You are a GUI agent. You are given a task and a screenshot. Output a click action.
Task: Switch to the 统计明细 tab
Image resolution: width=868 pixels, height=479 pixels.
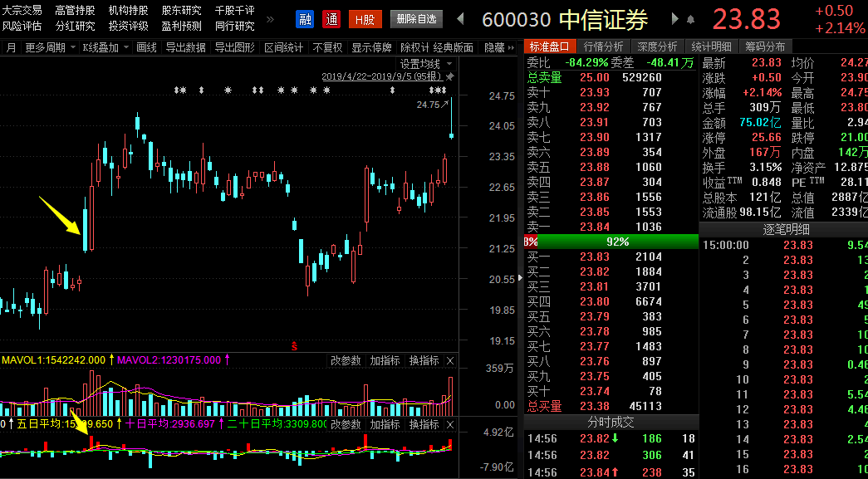click(711, 47)
